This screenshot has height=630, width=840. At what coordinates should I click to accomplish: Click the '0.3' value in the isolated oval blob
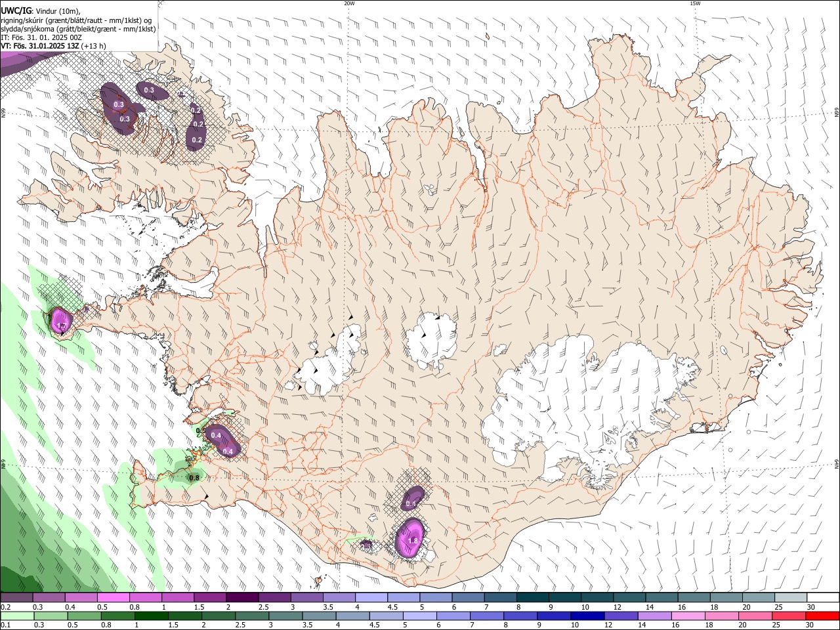[x=149, y=91]
